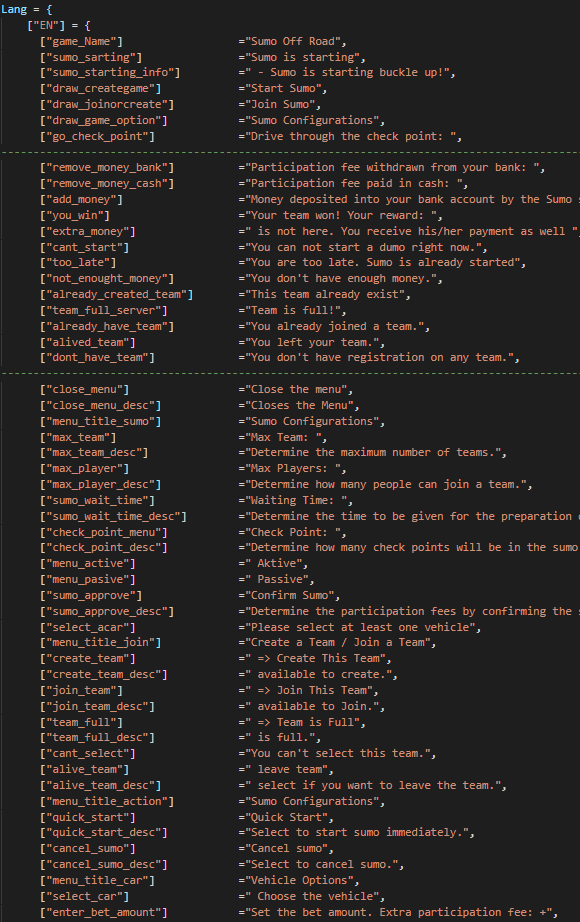Click the game_Name key
Screen dimensions: 580x922
pyautogui.click(x=81, y=41)
